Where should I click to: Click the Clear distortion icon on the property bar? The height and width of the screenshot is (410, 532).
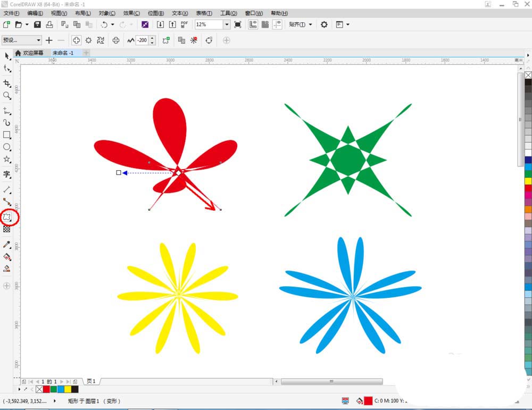[x=193, y=40]
